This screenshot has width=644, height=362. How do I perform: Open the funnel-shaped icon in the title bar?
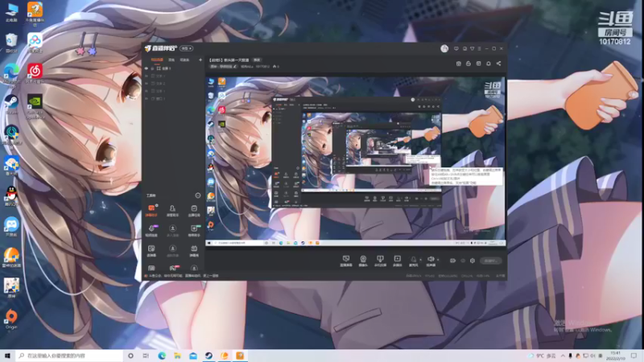coord(472,48)
